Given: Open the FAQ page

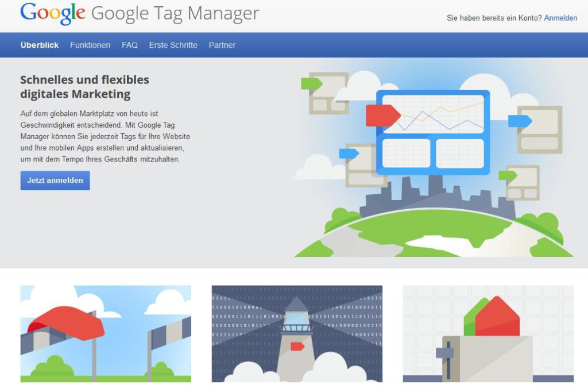Looking at the screenshot, I should [130, 45].
